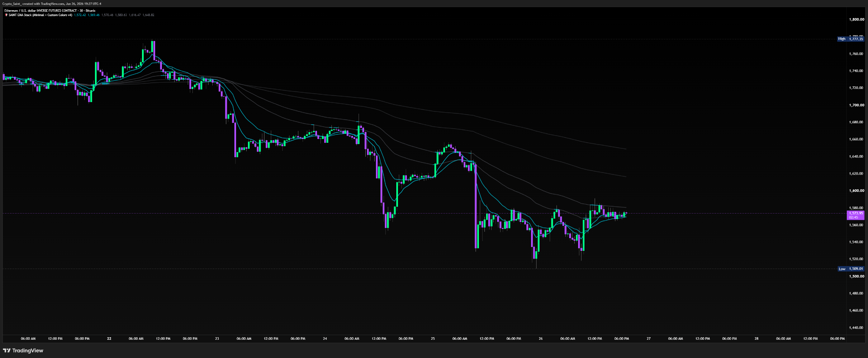
Task: Click the TradingView logo in the footer
Action: pos(23,350)
